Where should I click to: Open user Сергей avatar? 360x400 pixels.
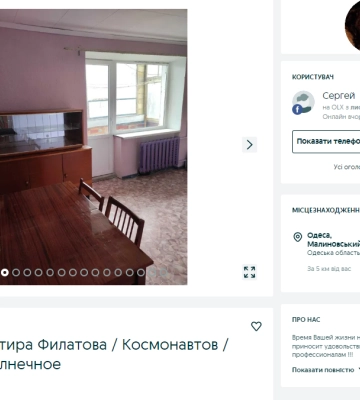(303, 103)
